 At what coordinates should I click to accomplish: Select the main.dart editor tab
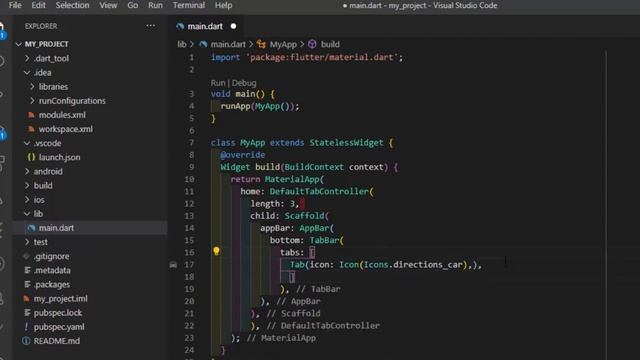(205, 26)
